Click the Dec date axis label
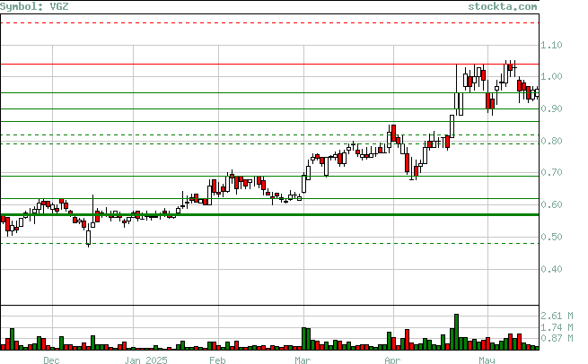Viewport: 588px width, 364px height. (x=51, y=360)
